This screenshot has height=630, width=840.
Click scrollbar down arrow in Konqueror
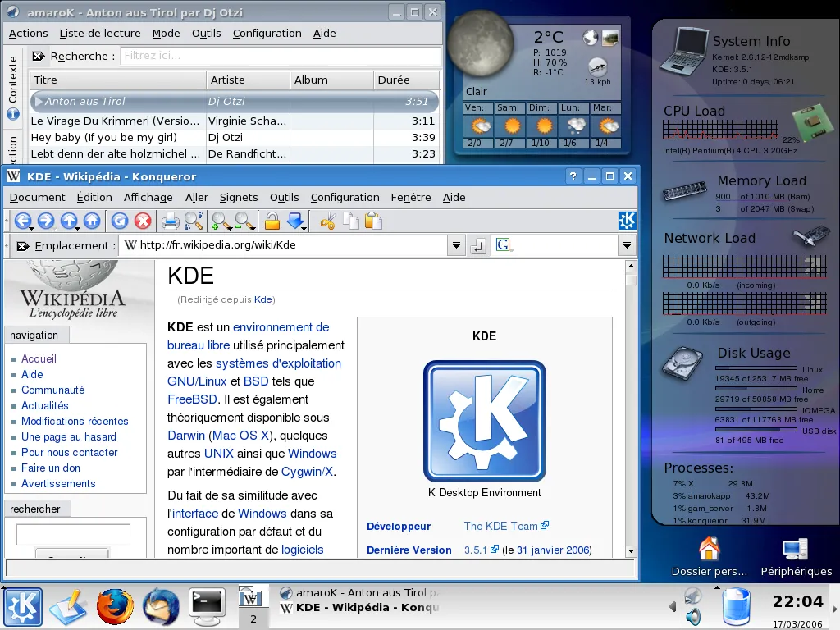tap(631, 550)
